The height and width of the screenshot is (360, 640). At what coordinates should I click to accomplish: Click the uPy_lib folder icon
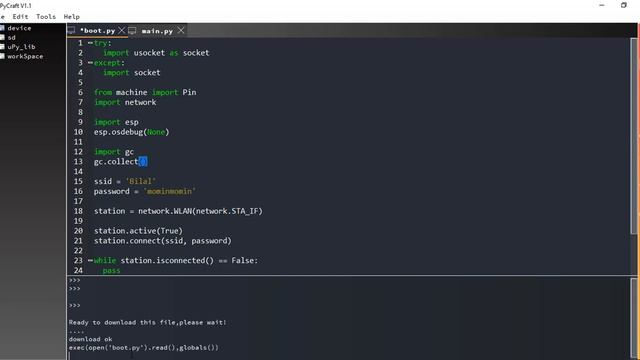coord(2,47)
